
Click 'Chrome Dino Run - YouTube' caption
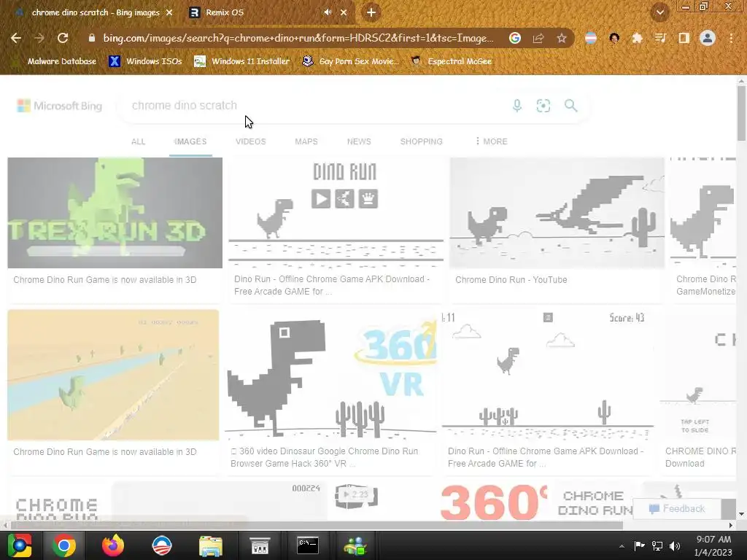[511, 280]
